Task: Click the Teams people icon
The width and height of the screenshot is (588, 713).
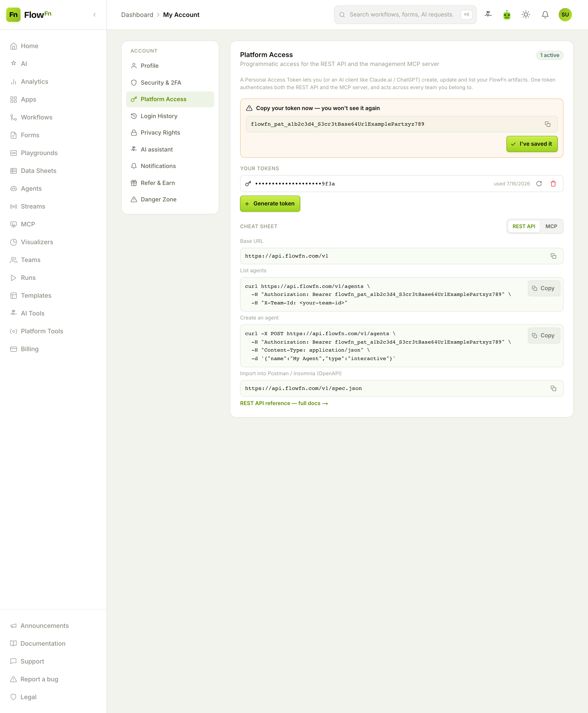Action: [14, 260]
